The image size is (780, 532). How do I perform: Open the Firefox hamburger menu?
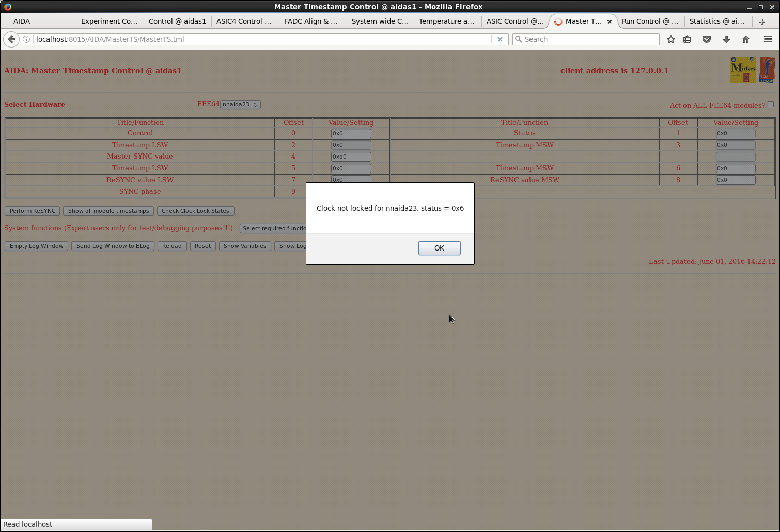click(768, 39)
